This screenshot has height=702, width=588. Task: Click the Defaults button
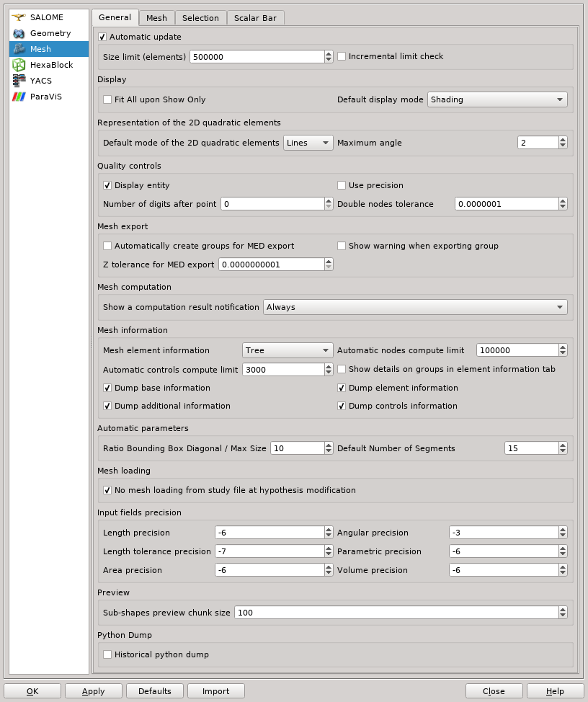click(154, 691)
